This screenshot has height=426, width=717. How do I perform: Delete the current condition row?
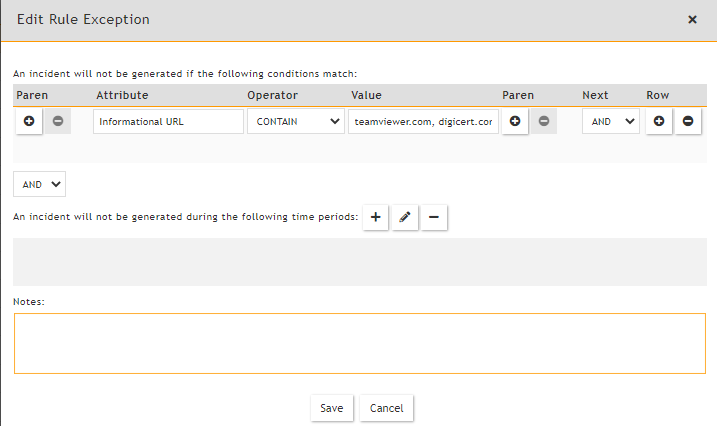coord(688,121)
